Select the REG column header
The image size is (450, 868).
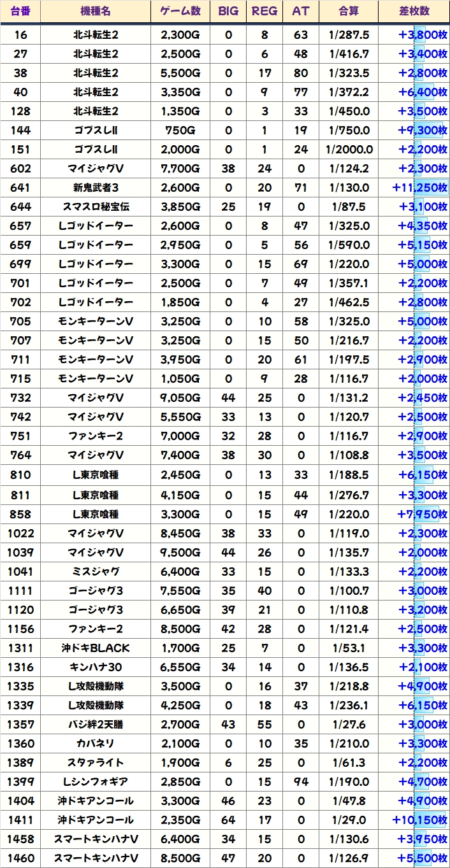pyautogui.click(x=265, y=11)
